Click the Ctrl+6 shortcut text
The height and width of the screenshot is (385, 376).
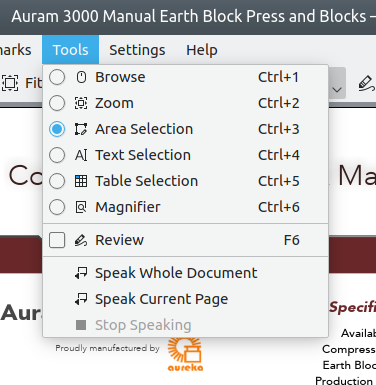tap(279, 207)
